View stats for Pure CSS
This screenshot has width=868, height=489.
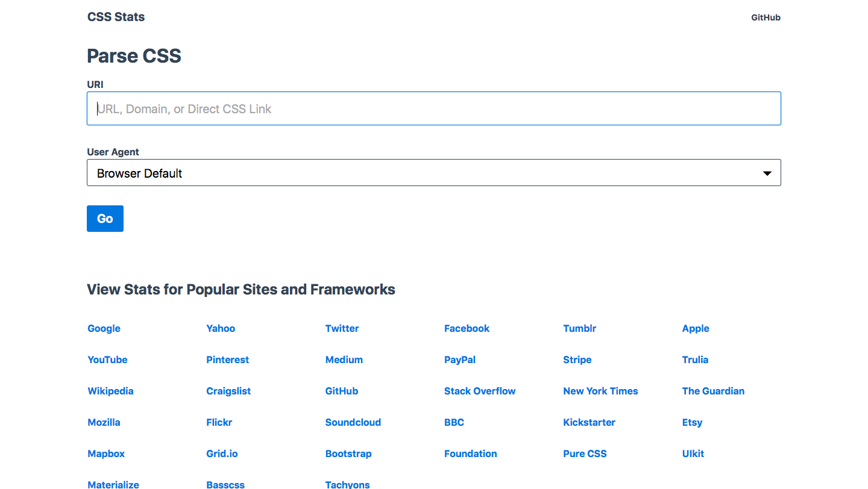coord(585,453)
